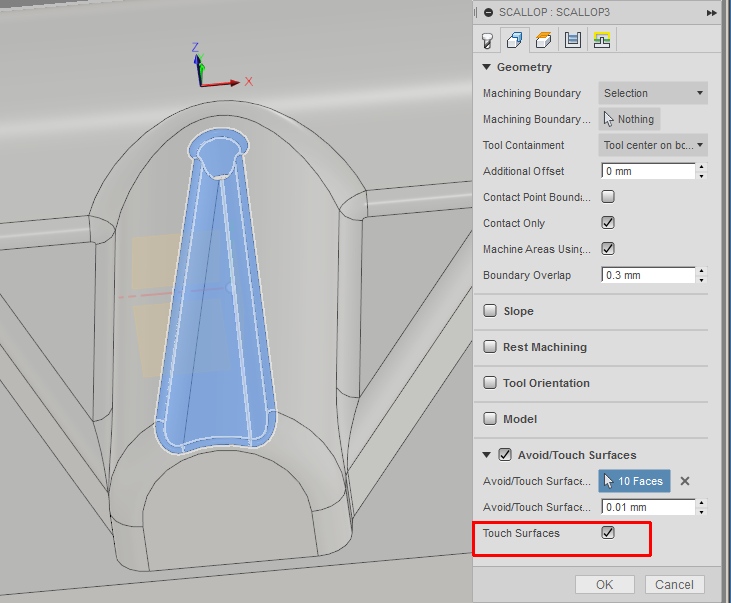The image size is (731, 603).
Task: Enable the Tool Orientation checkbox
Action: 490,383
